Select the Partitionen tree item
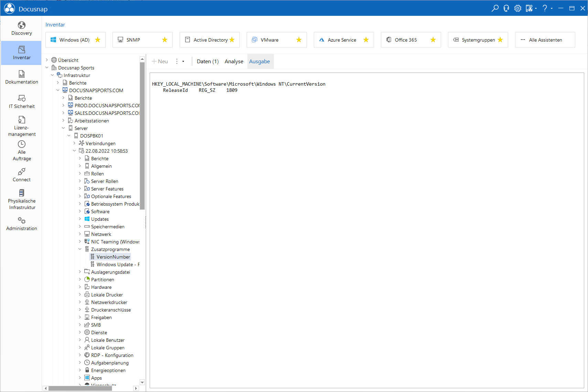This screenshot has height=392, width=588. (x=103, y=280)
